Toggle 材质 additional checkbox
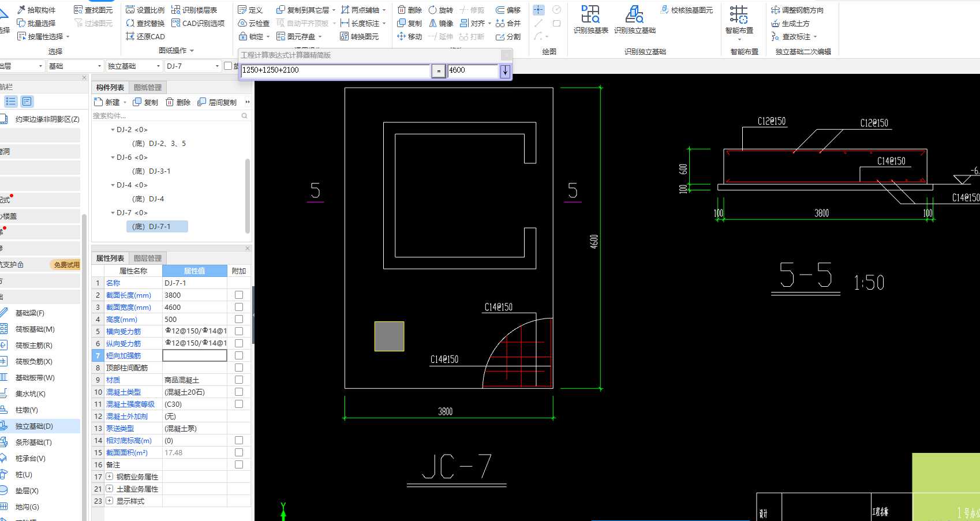980x521 pixels. [239, 380]
